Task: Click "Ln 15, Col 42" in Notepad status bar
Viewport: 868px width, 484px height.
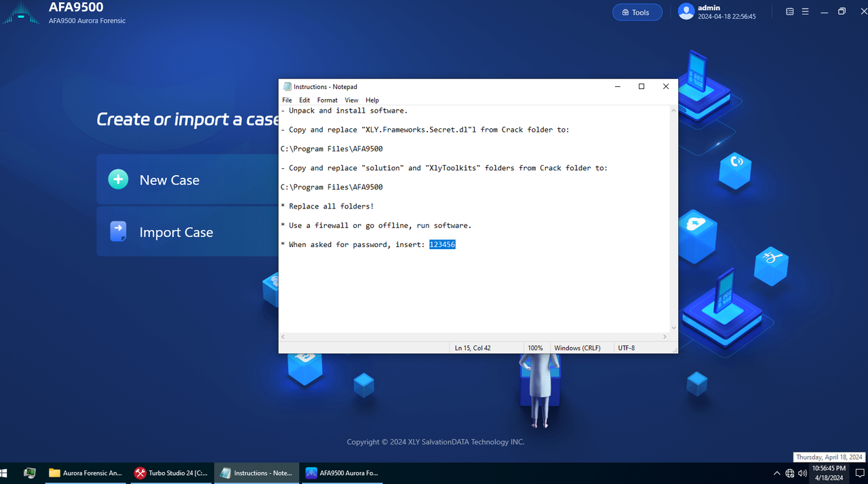Action: [473, 348]
